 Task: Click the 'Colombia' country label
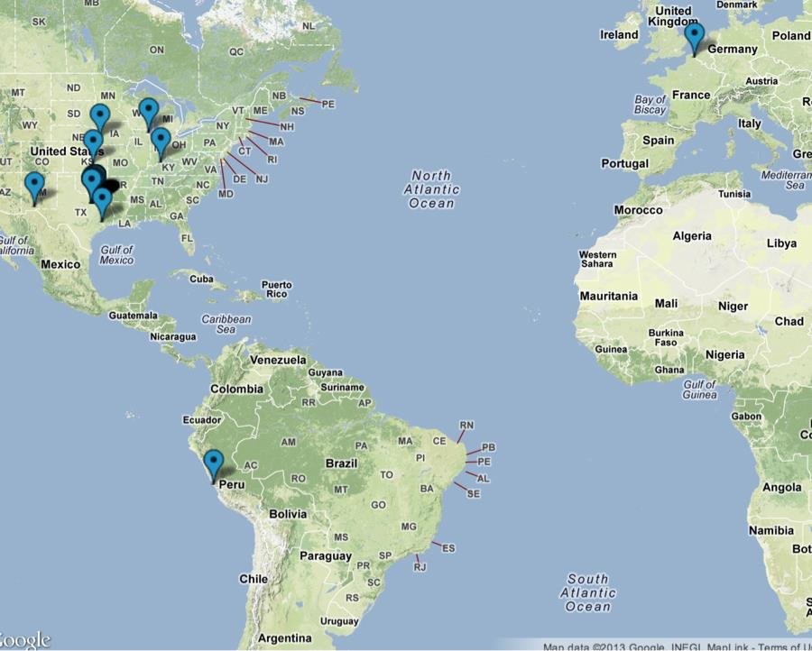coord(236,389)
